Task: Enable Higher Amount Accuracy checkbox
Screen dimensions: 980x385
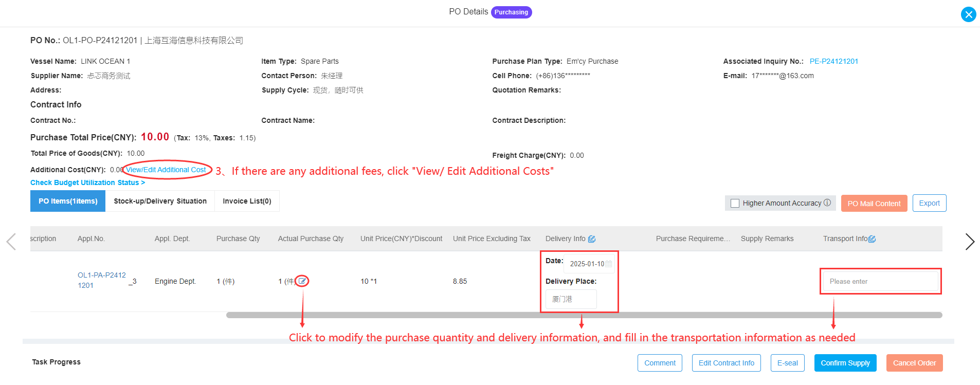Action: pyautogui.click(x=735, y=203)
